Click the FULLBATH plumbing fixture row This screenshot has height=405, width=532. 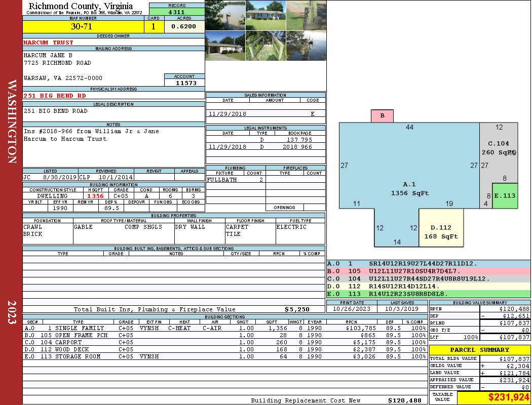point(236,180)
